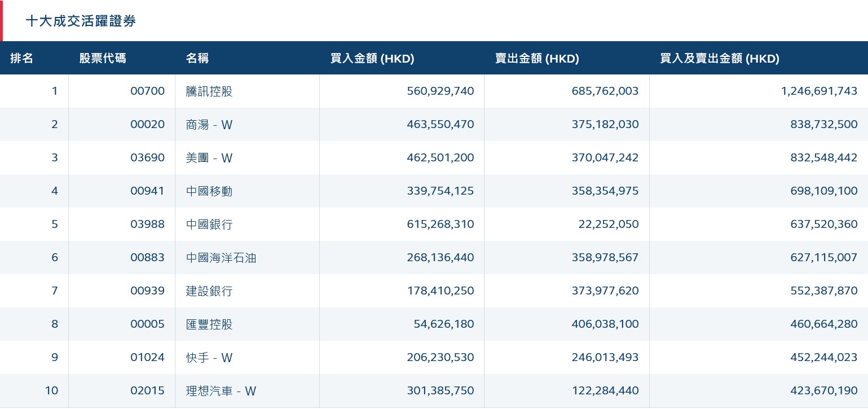Select the 美團 - W row name
The height and width of the screenshot is (409, 868).
(x=209, y=158)
